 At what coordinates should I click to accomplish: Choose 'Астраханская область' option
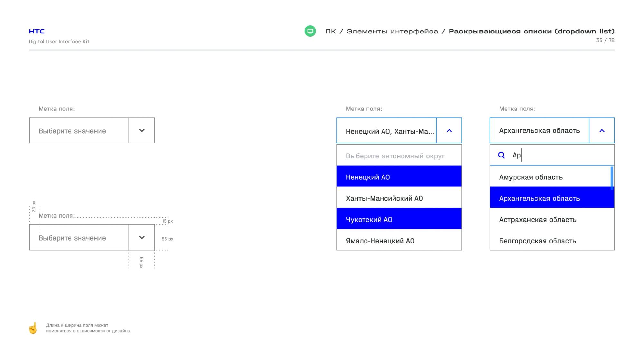pos(552,219)
